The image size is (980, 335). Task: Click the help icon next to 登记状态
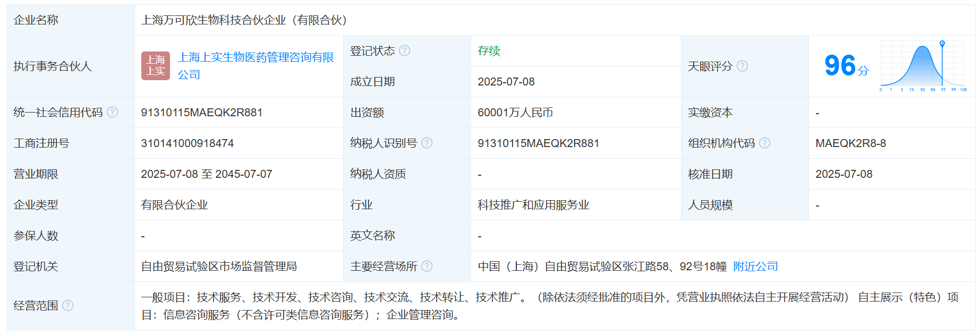pyautogui.click(x=405, y=50)
